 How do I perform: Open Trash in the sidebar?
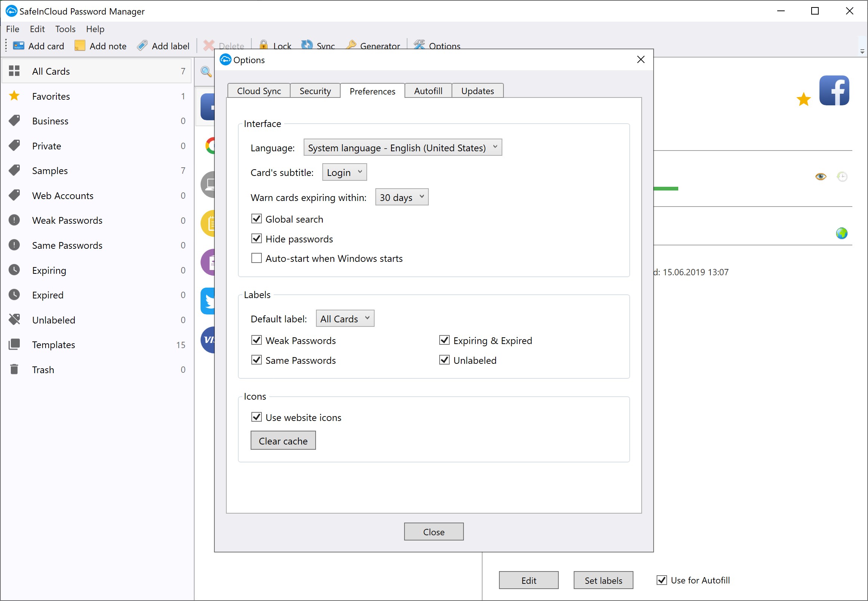coord(43,370)
